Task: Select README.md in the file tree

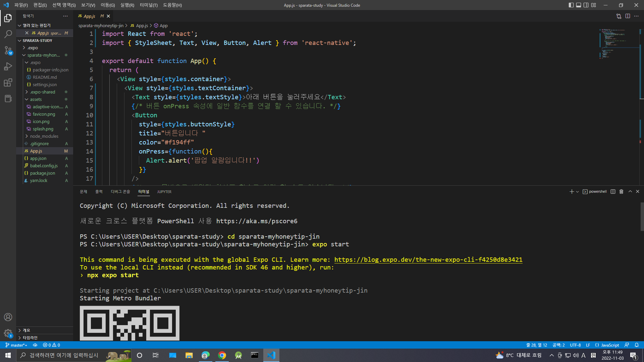Action: click(x=45, y=77)
